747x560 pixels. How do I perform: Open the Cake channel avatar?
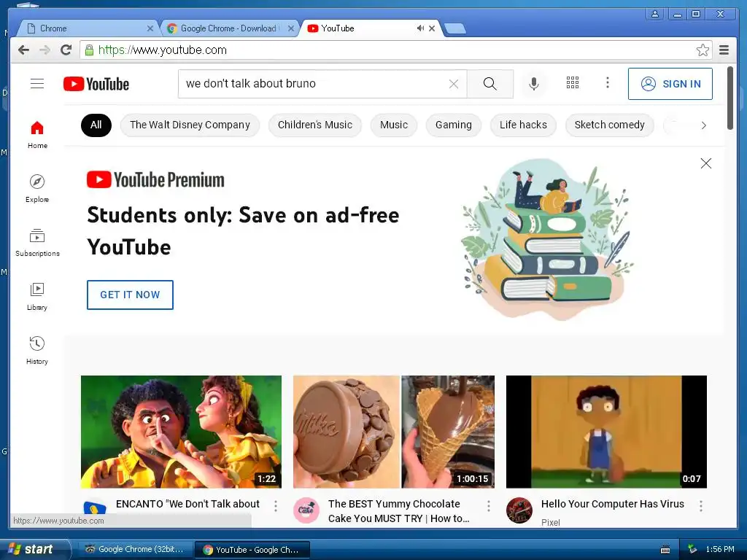[306, 510]
